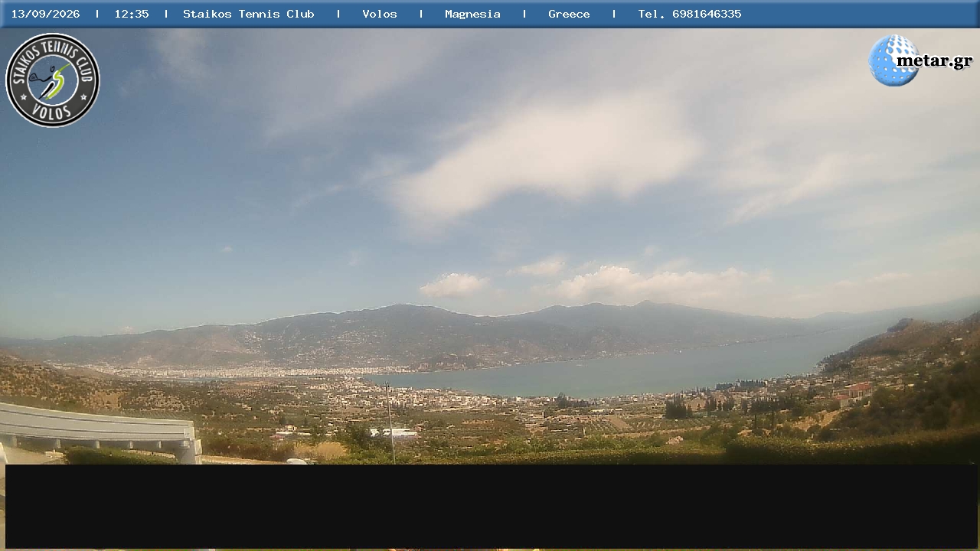
Task: Click the Staikos Tennis Club header text
Action: tap(249, 14)
